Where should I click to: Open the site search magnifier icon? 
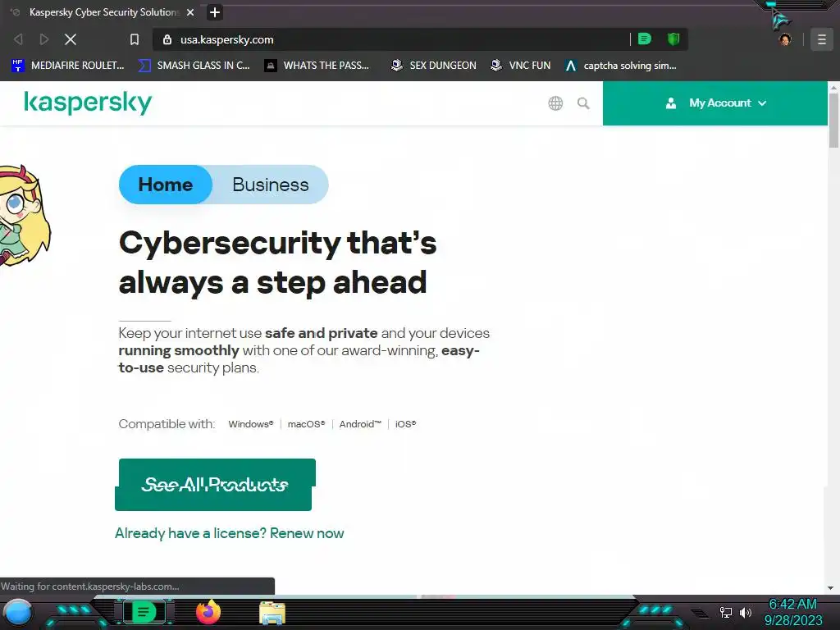click(583, 103)
